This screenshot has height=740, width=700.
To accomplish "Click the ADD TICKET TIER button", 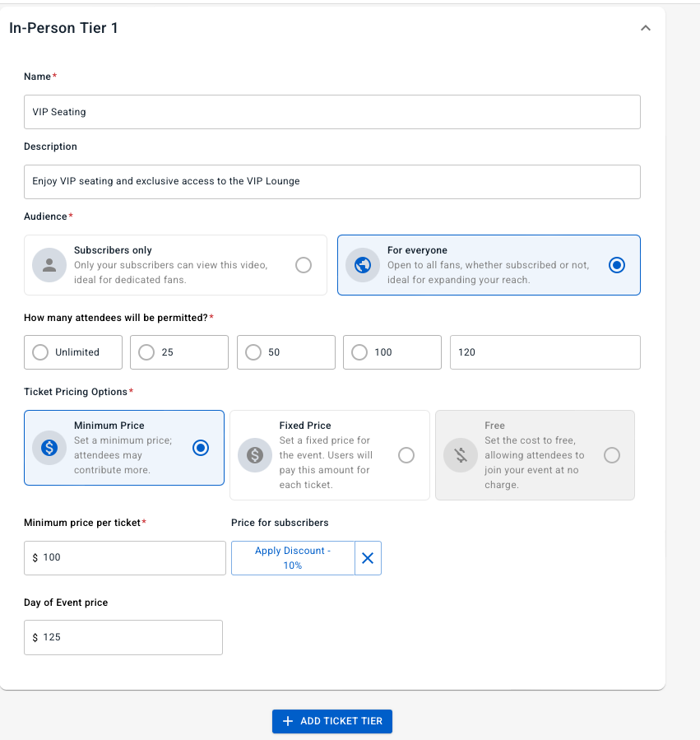I will pos(332,721).
